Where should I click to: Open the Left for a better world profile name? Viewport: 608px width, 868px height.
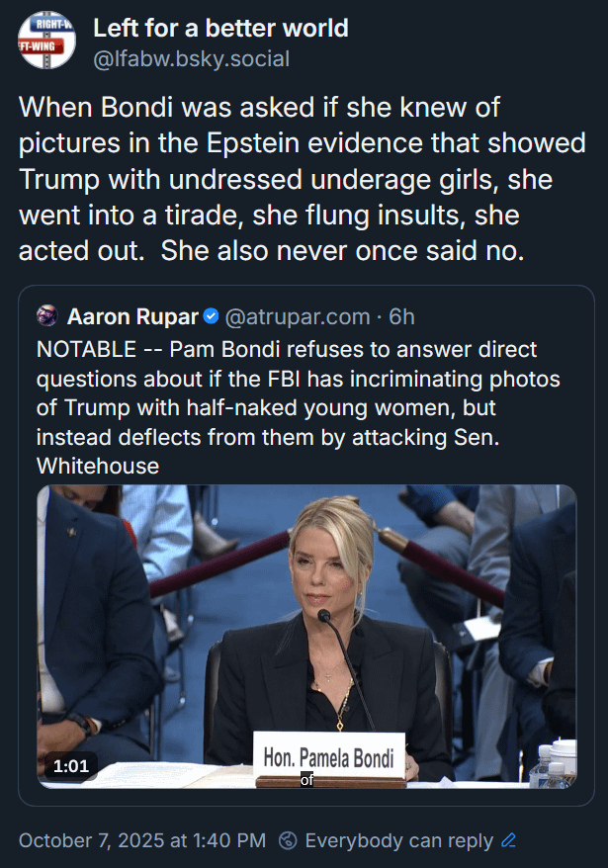click(x=220, y=28)
